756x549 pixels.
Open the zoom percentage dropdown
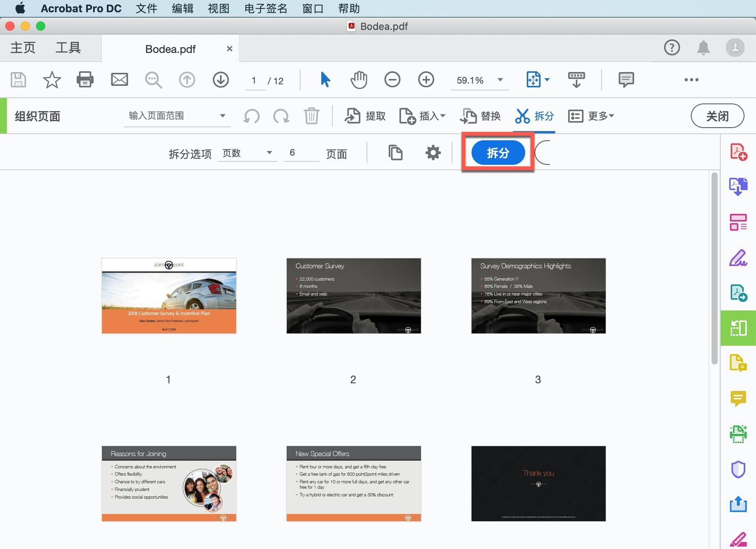(x=500, y=80)
